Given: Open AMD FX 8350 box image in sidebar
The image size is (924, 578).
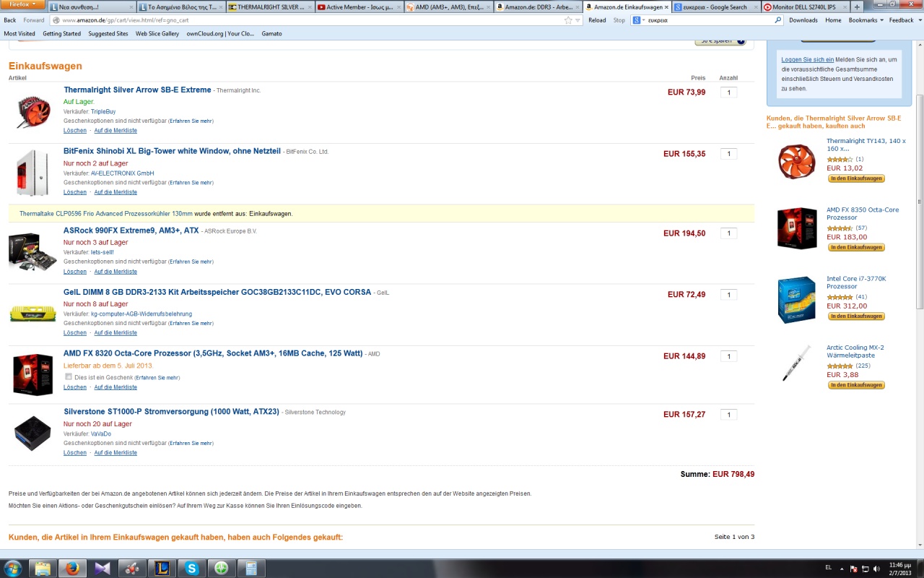Looking at the screenshot, I should [x=796, y=228].
